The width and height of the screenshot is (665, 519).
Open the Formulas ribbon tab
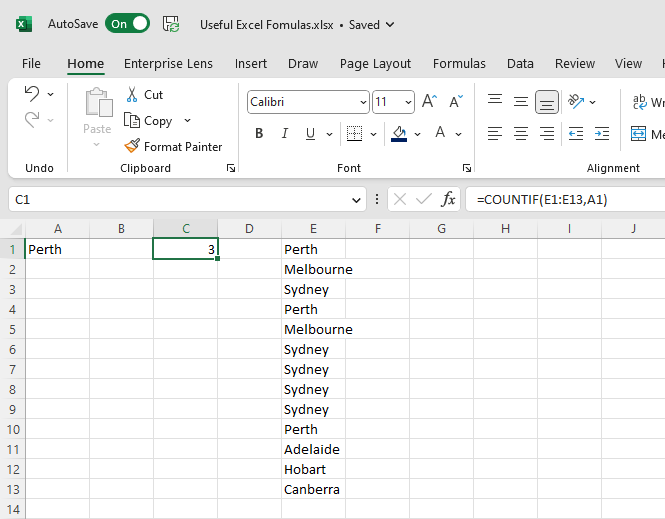459,63
